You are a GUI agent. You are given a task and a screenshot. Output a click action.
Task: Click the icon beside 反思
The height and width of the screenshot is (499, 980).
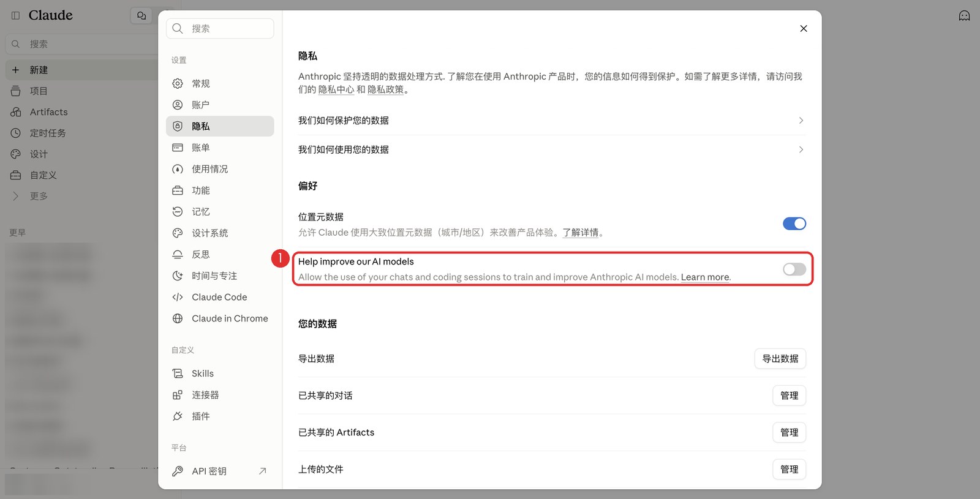click(x=178, y=254)
